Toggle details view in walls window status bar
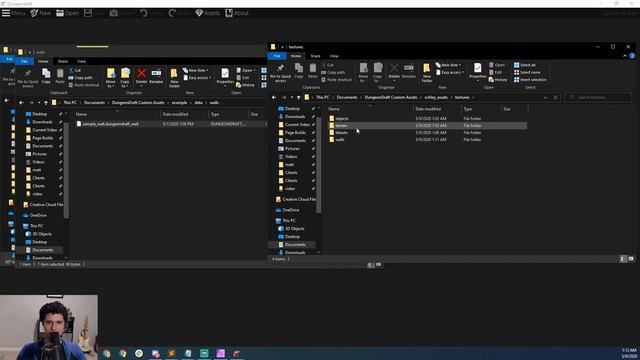 tap(371, 265)
